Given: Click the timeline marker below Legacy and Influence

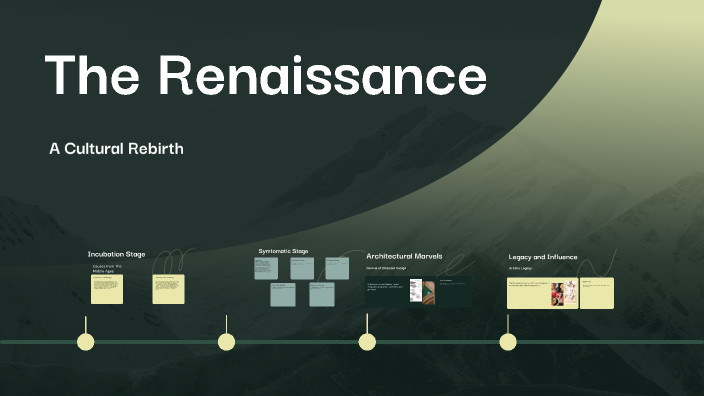Looking at the screenshot, I should pyautogui.click(x=508, y=342).
